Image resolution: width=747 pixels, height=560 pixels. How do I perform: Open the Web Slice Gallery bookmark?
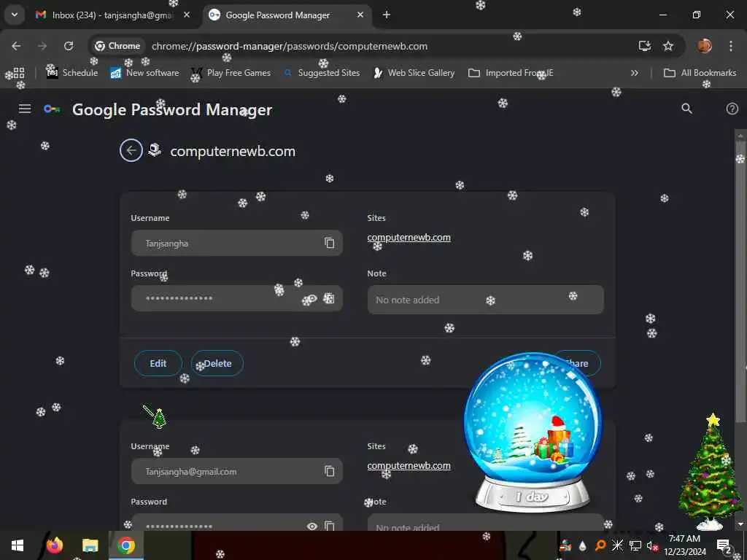coord(414,73)
